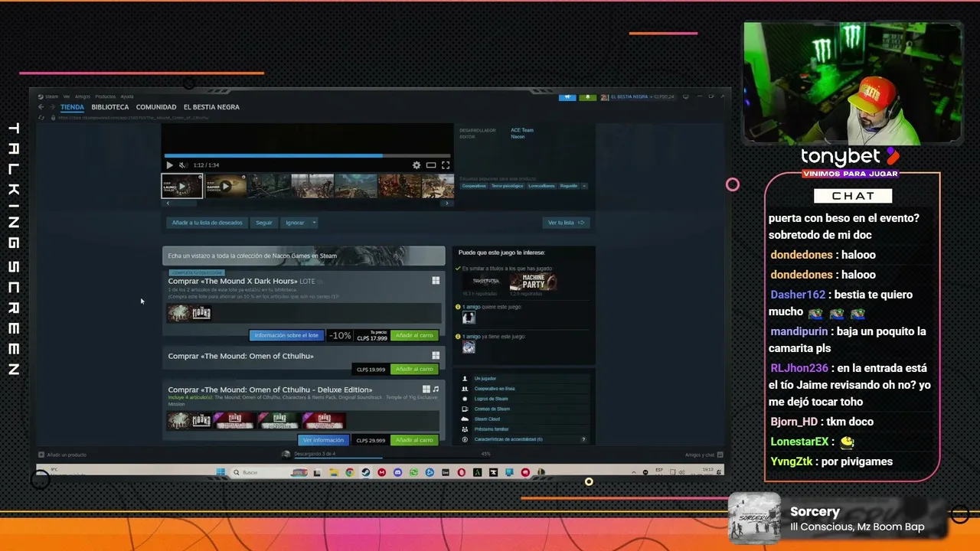Go back with Steam's back arrow
This screenshot has width=980, height=551.
[41, 107]
